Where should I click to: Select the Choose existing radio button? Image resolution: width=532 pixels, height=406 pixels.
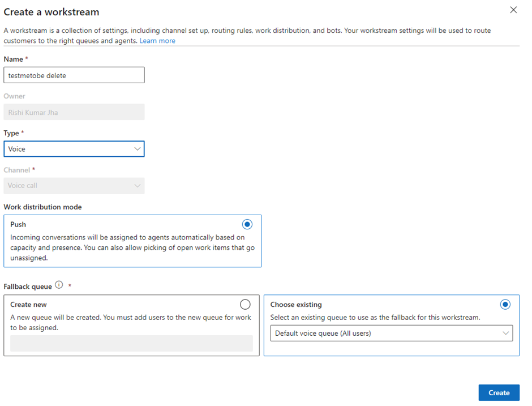(x=505, y=305)
